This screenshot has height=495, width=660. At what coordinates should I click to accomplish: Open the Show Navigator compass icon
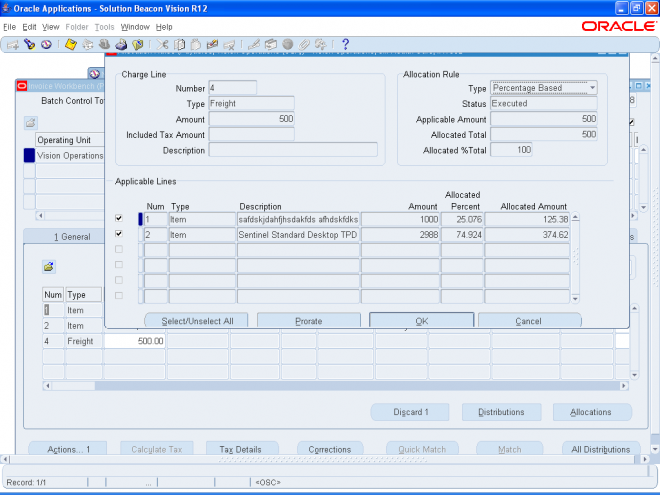pyautogui.click(x=46, y=44)
